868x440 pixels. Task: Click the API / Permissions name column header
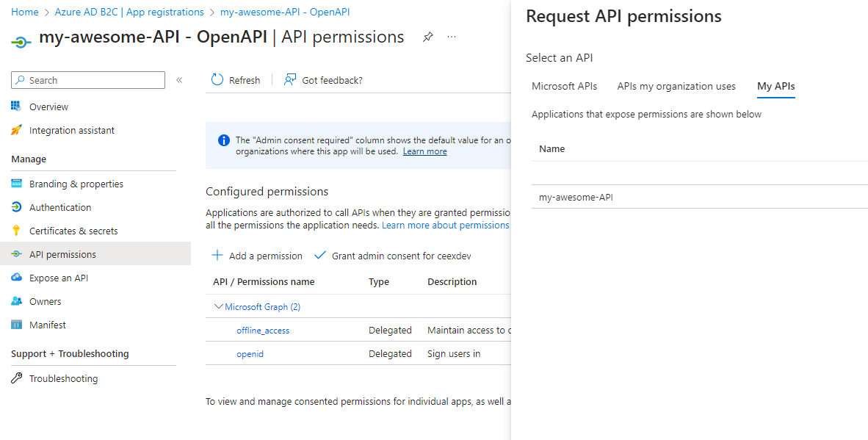(264, 282)
